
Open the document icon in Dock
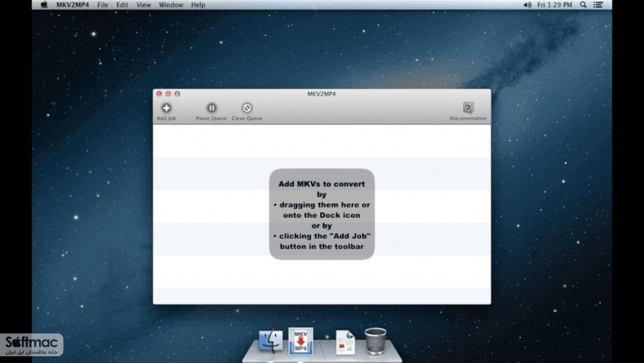(x=345, y=342)
